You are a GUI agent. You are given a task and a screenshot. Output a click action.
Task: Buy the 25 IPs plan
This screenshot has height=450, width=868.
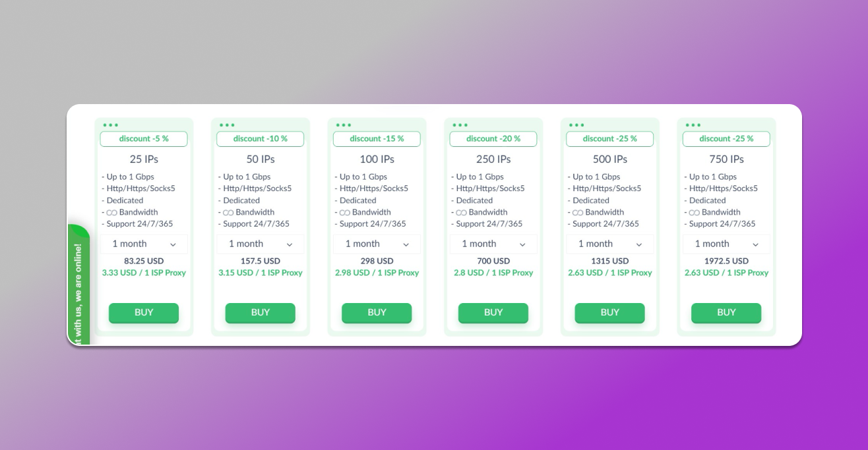(x=144, y=313)
